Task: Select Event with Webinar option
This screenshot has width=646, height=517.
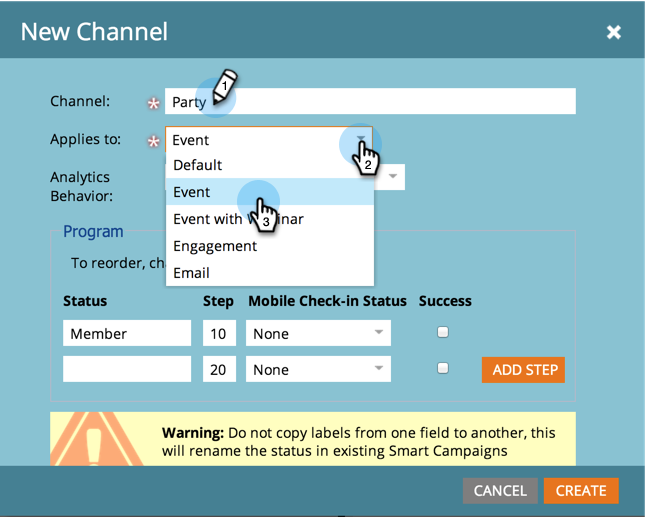Action: 269,219
